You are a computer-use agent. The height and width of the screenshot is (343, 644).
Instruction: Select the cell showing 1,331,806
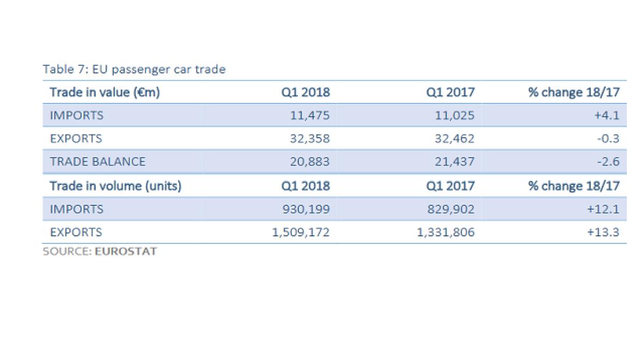point(445,233)
